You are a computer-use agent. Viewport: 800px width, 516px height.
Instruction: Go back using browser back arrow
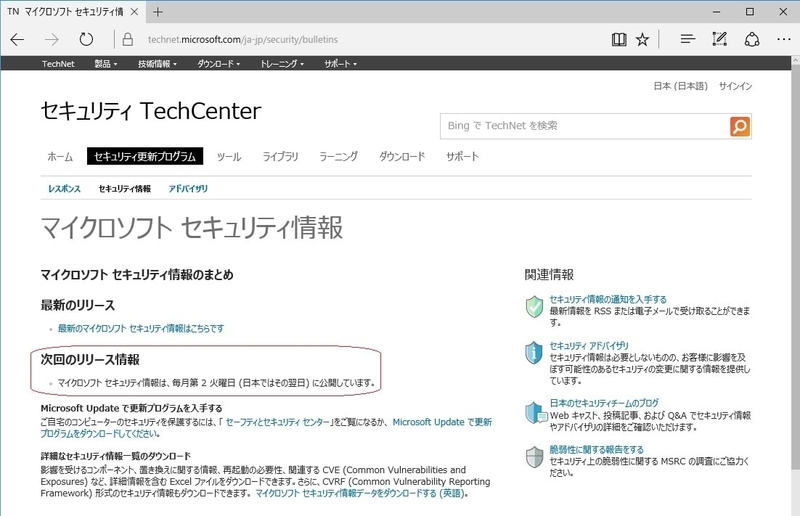pyautogui.click(x=17, y=39)
